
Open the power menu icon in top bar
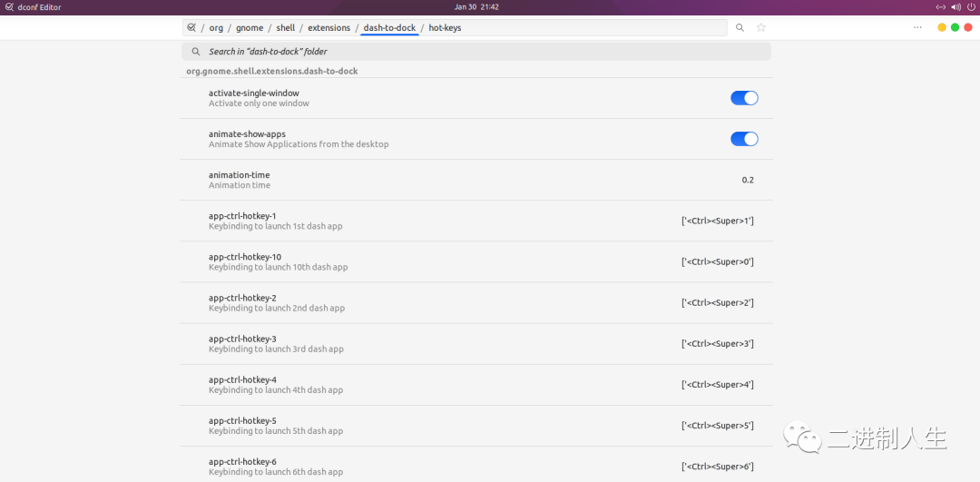click(x=969, y=7)
